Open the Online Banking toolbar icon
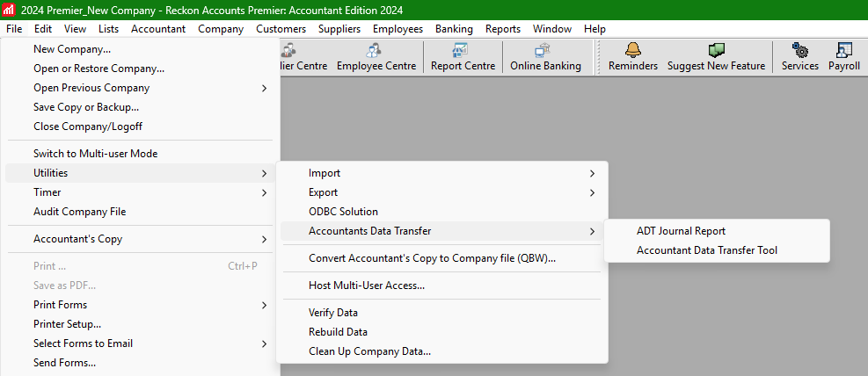The image size is (868, 376). pyautogui.click(x=544, y=51)
